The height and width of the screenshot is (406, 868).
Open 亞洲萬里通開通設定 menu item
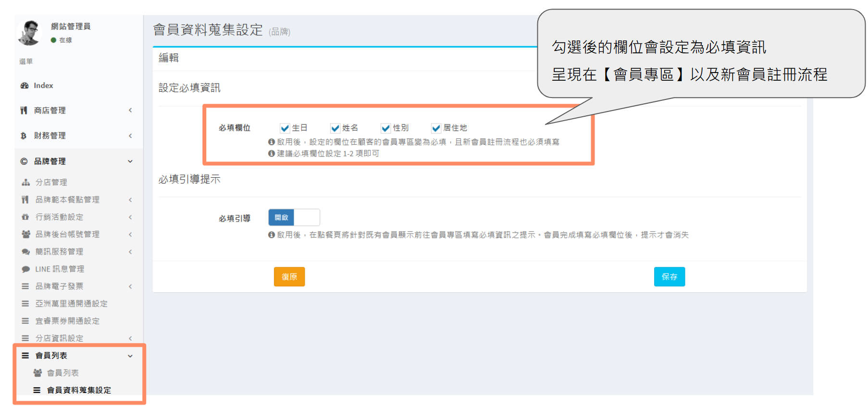[71, 304]
